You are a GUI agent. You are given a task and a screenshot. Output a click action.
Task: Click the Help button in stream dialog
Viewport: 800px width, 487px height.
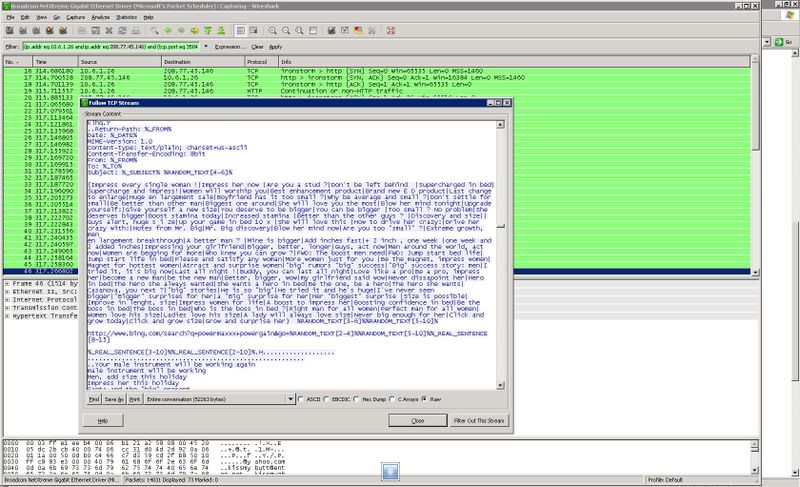coord(103,421)
